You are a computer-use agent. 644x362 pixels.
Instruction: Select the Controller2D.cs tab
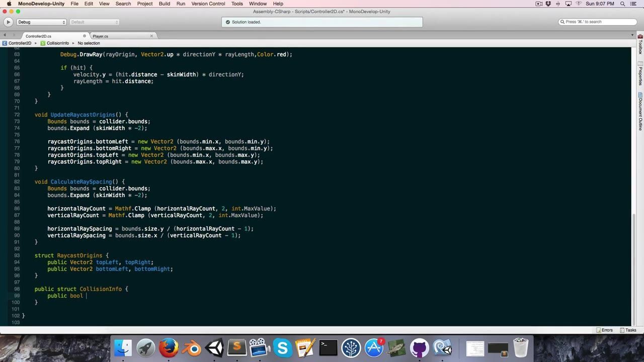click(x=38, y=36)
